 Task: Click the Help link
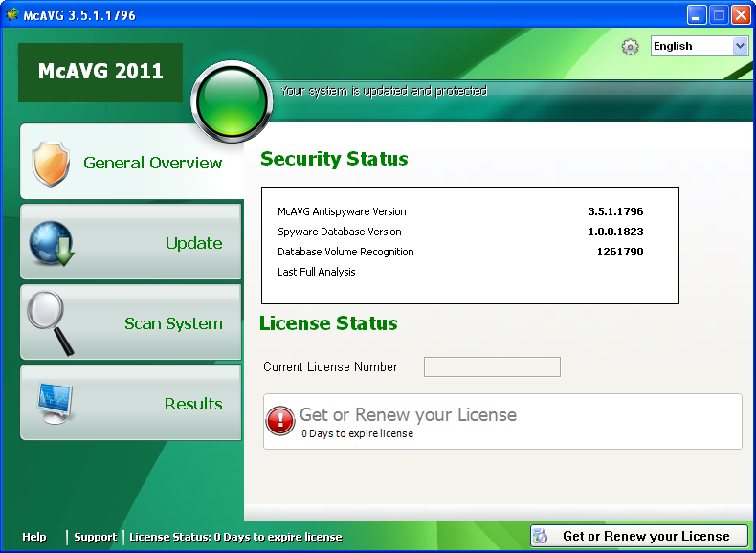pyautogui.click(x=34, y=537)
